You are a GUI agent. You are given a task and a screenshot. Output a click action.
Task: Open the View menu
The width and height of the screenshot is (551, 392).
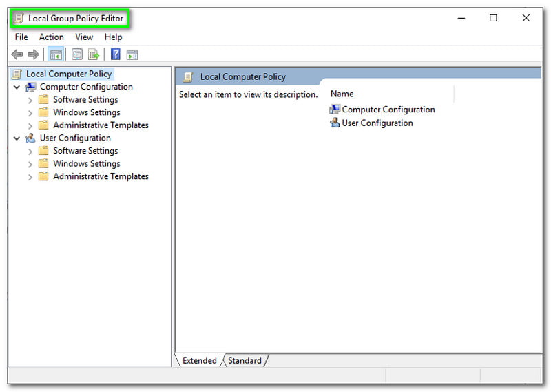[x=84, y=37]
